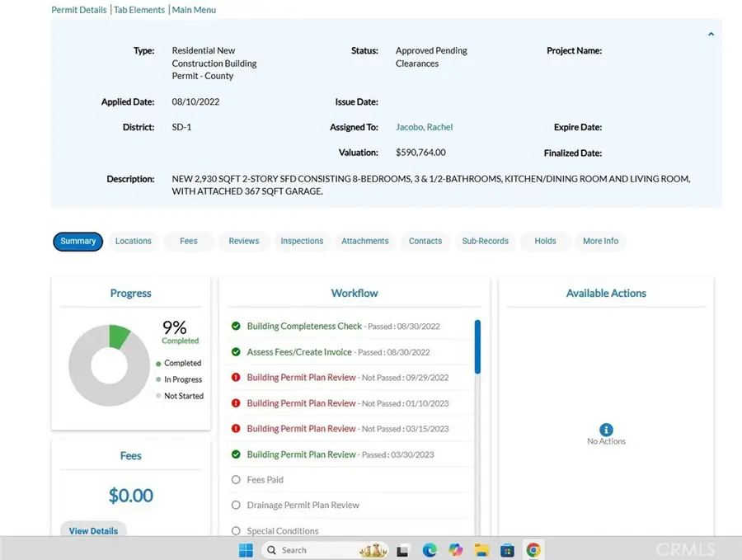This screenshot has width=742, height=560.
Task: Click the green check icon for Assess Fees/Create Invoice
Action: (x=236, y=352)
